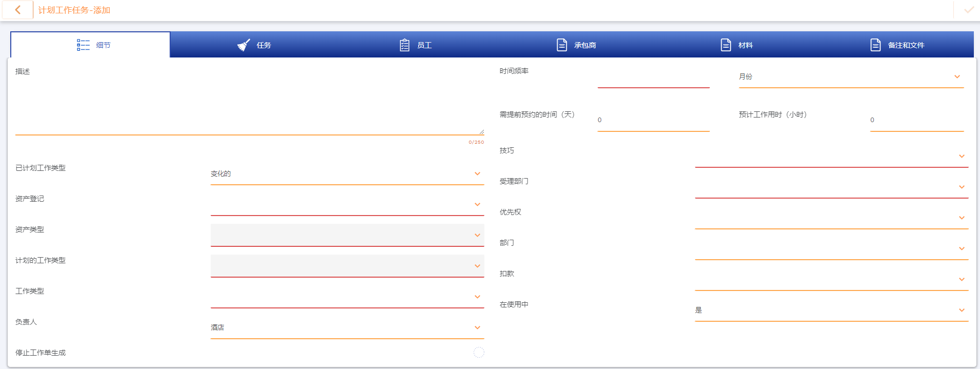Click the 时间频率 label
This screenshot has width=980, height=369.
coord(514,71)
